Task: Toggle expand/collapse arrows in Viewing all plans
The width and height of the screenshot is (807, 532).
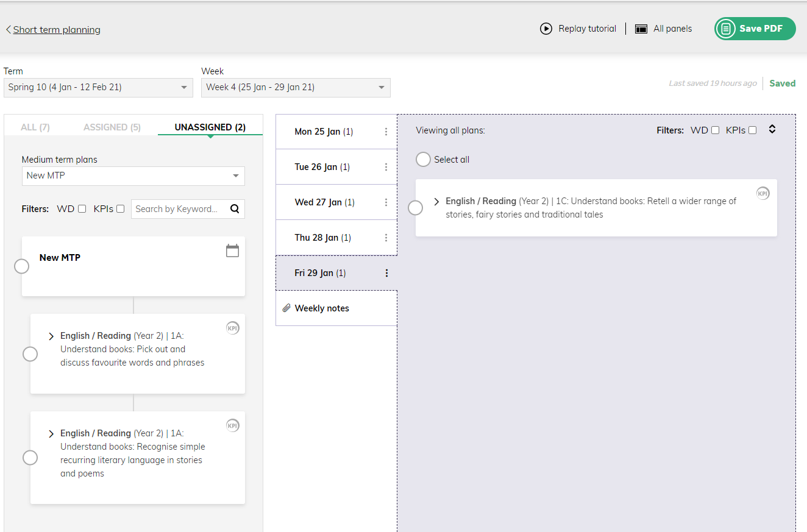Action: 772,129
